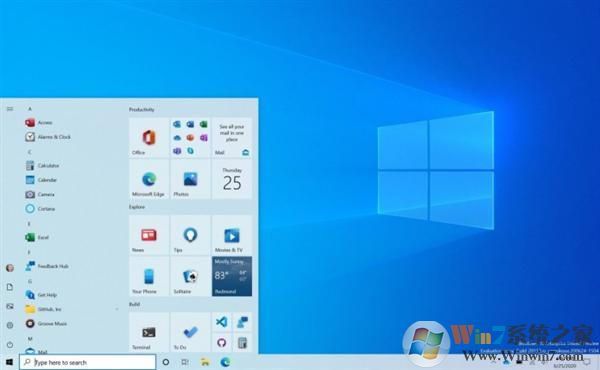Open Task View on the taskbar
This screenshot has height=370, width=600.
tap(185, 362)
